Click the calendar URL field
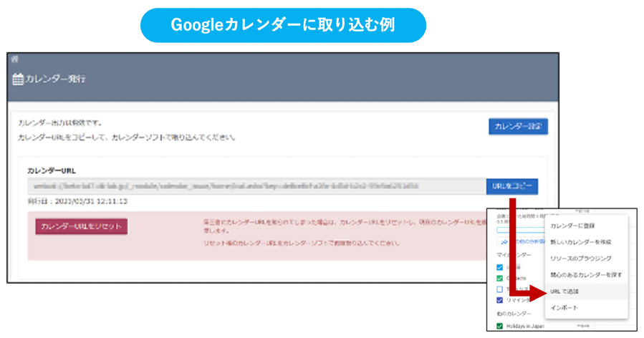The image size is (644, 338). [x=256, y=186]
